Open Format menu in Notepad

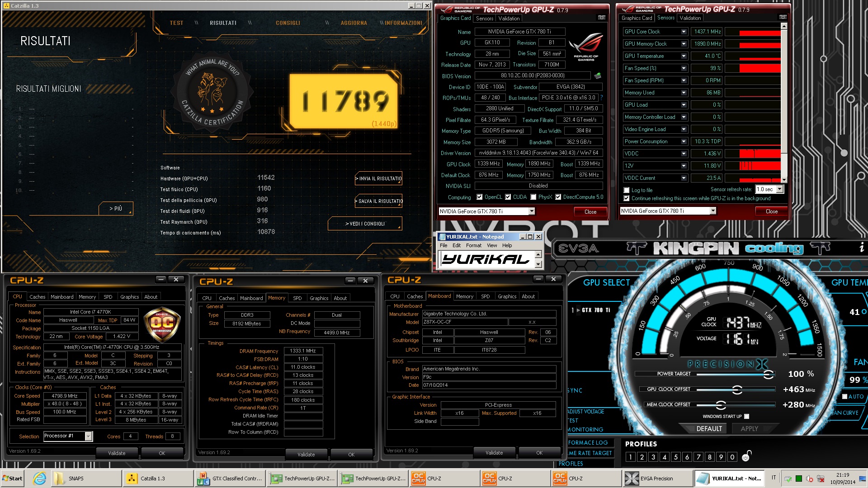474,245
